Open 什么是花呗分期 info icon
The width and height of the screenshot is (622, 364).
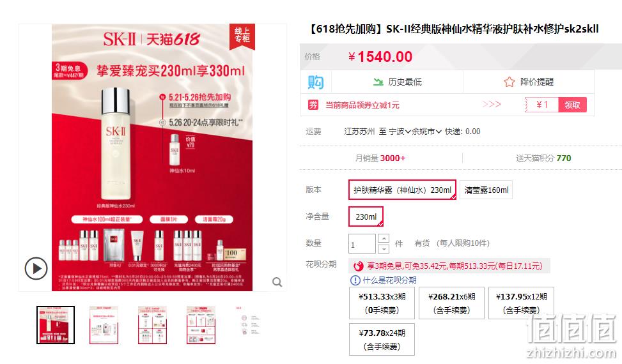[x=355, y=280]
